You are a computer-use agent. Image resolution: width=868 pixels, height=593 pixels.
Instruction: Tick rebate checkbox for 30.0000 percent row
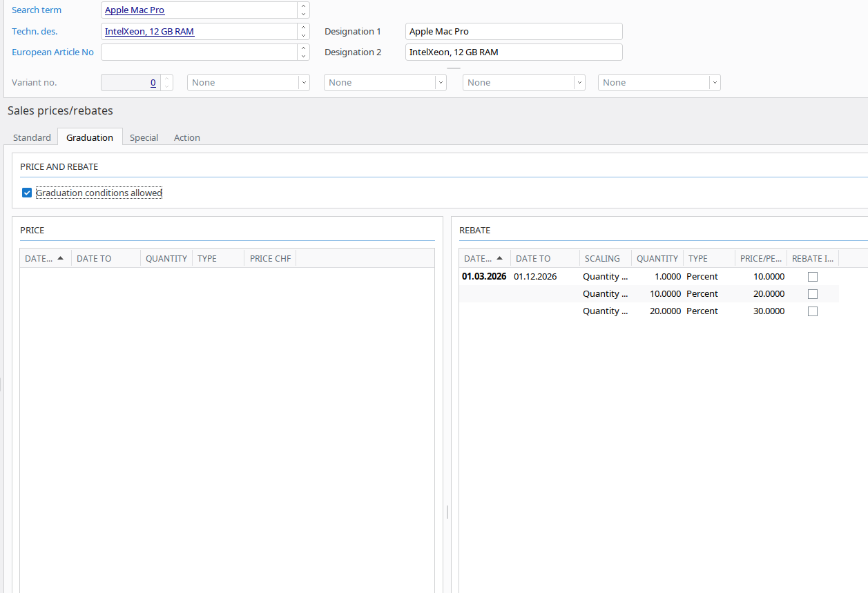pyautogui.click(x=813, y=311)
